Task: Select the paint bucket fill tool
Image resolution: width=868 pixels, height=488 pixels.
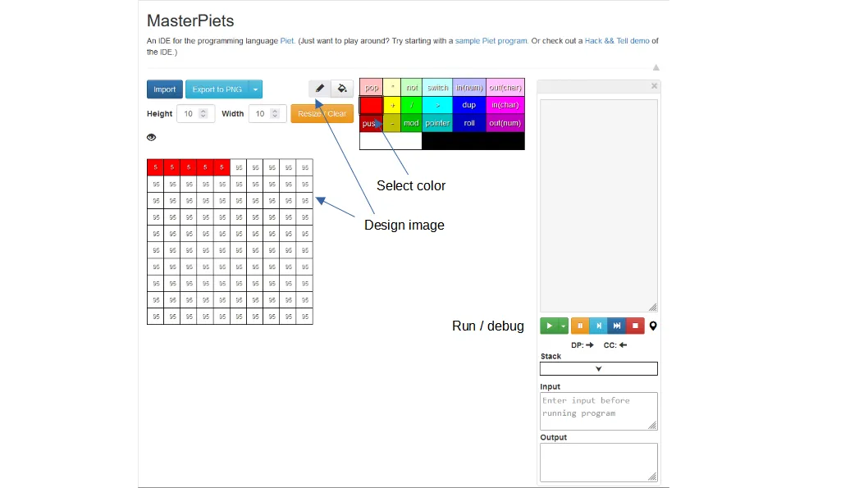Action: click(x=342, y=89)
